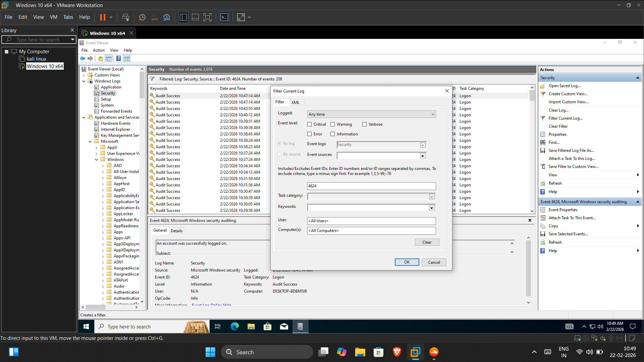644x362 pixels.
Task: Click the Save Filtered Log File As icon
Action: click(x=543, y=150)
